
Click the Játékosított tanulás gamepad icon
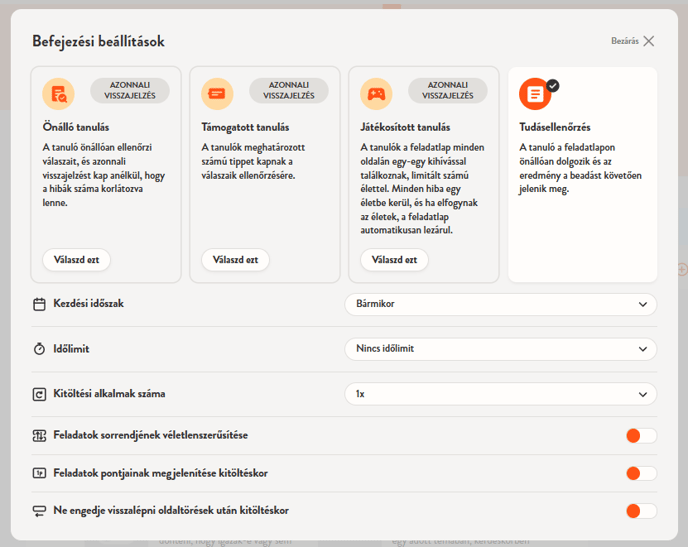coord(376,94)
